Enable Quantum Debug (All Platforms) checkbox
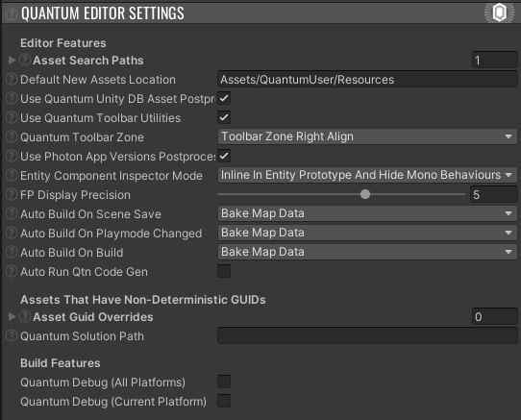 [x=224, y=382]
